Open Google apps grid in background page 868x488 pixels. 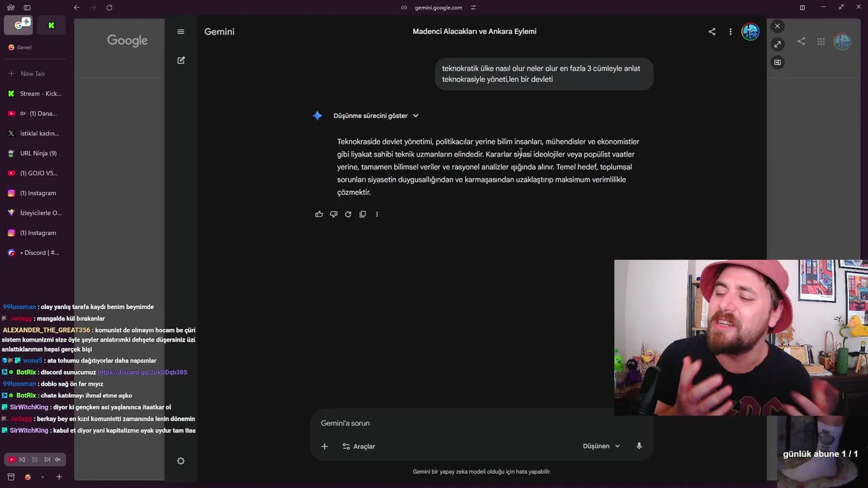(821, 41)
